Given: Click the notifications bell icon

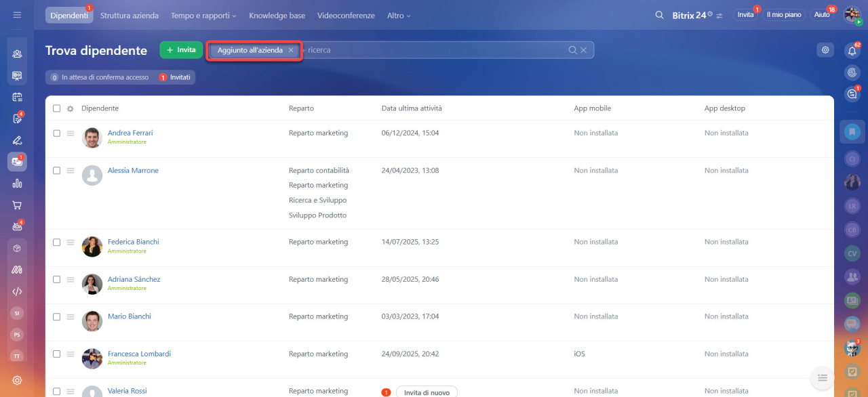Looking at the screenshot, I should coord(852,51).
